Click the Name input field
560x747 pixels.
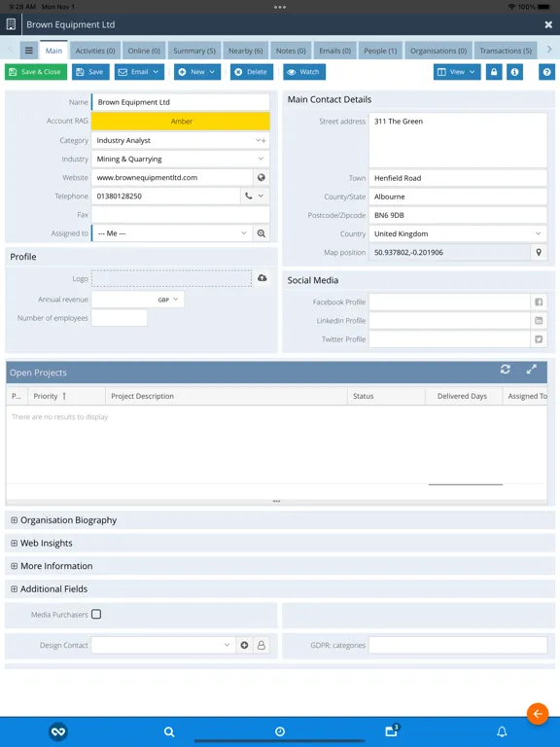coord(181,102)
